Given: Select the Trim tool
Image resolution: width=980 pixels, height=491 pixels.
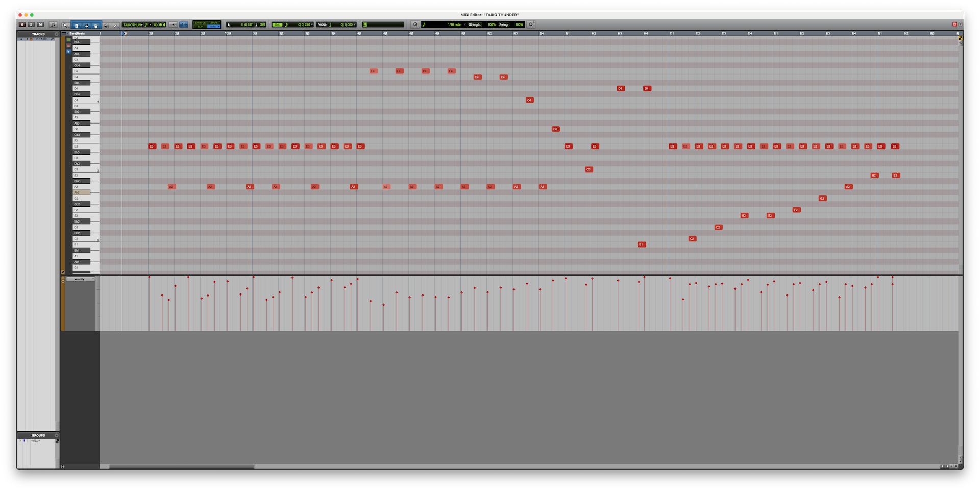Looking at the screenshot, I should [x=76, y=24].
